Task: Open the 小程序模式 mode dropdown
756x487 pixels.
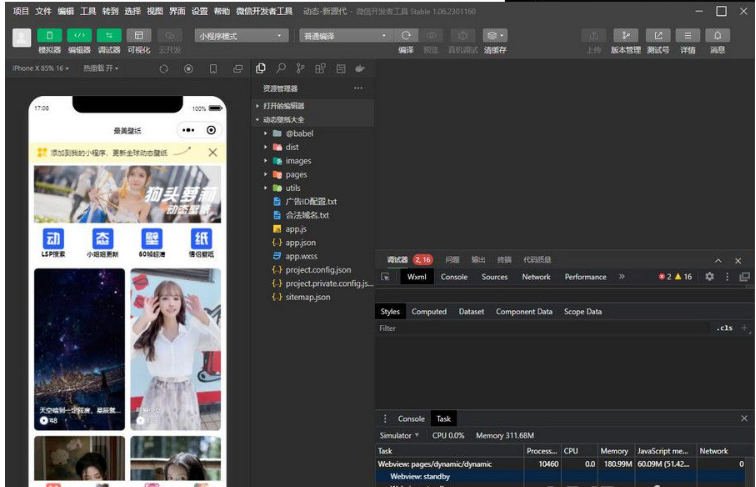Action: coord(241,35)
